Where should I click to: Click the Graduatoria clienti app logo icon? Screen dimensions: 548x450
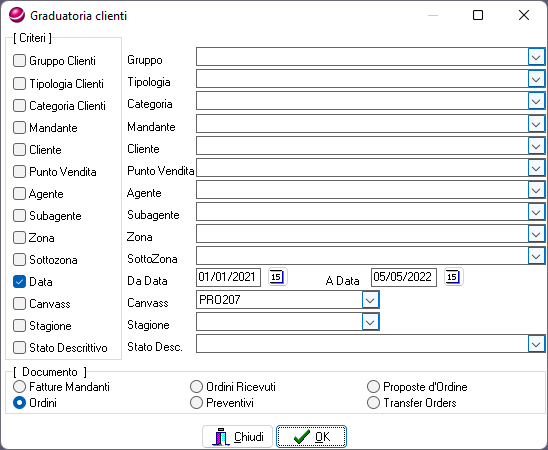point(17,15)
